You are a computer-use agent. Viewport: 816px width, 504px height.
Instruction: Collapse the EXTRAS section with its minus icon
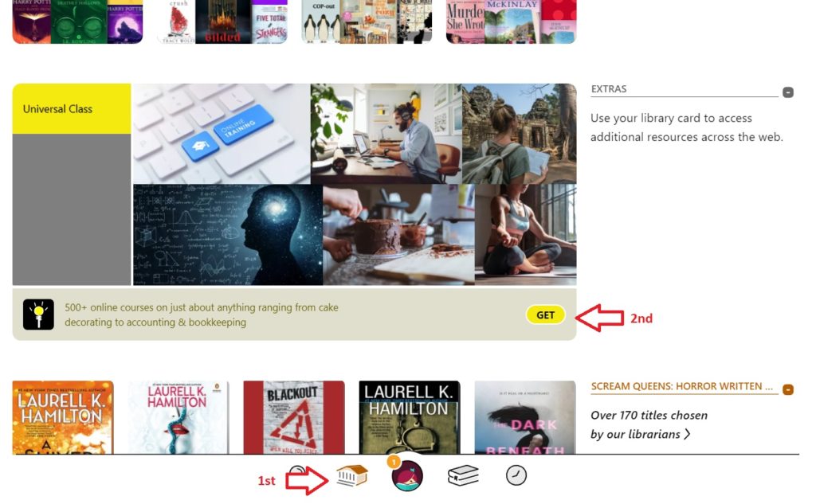(788, 92)
